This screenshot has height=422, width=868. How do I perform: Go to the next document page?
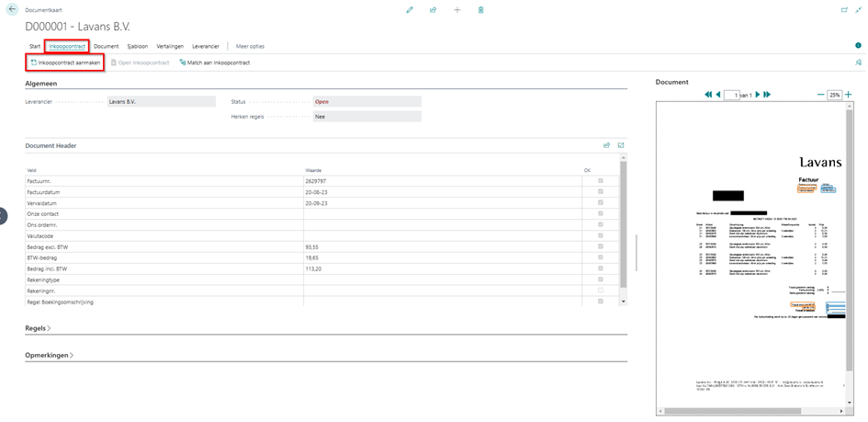click(757, 95)
